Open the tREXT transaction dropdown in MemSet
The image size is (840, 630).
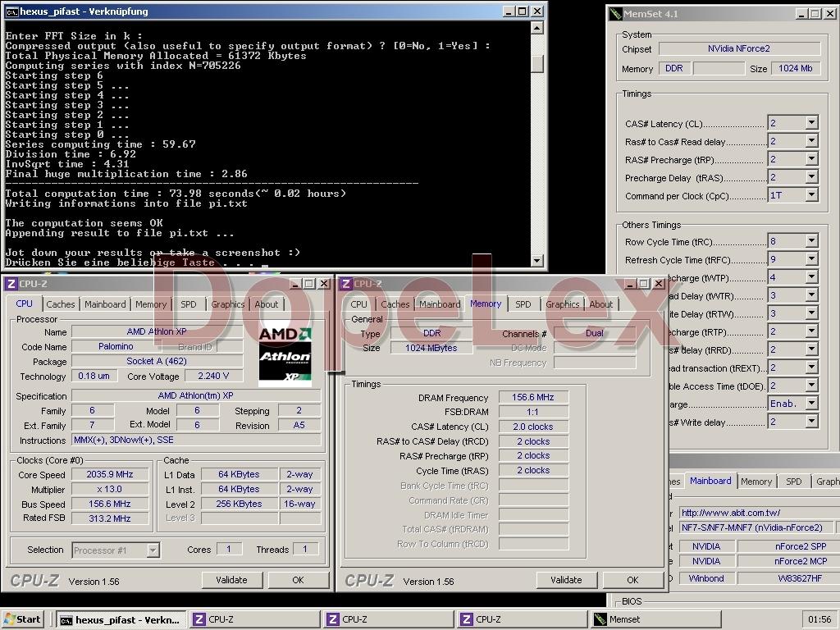811,368
